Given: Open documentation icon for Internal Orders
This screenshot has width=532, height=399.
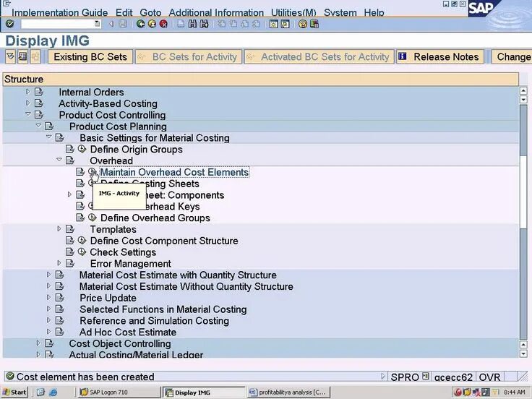Looking at the screenshot, I should pyautogui.click(x=39, y=92).
